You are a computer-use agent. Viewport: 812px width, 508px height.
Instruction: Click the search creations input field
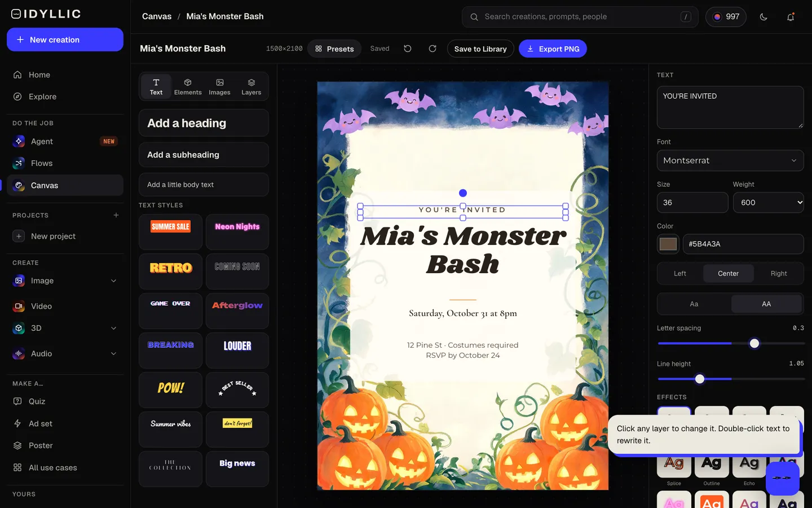(580, 17)
